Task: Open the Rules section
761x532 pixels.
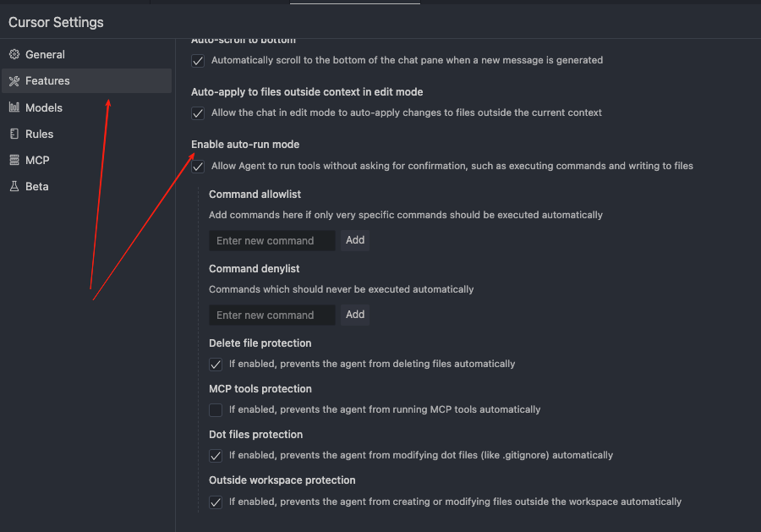Action: [x=86, y=134]
